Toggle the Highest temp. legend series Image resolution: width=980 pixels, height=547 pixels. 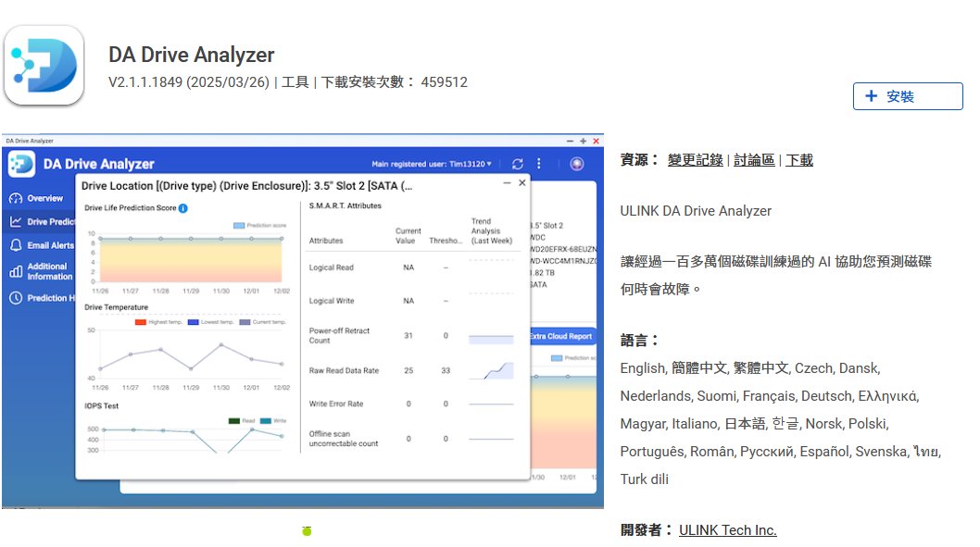[x=159, y=322]
